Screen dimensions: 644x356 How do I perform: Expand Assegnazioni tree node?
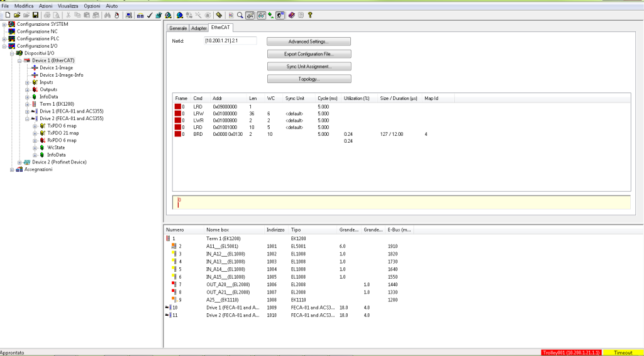(x=12, y=170)
